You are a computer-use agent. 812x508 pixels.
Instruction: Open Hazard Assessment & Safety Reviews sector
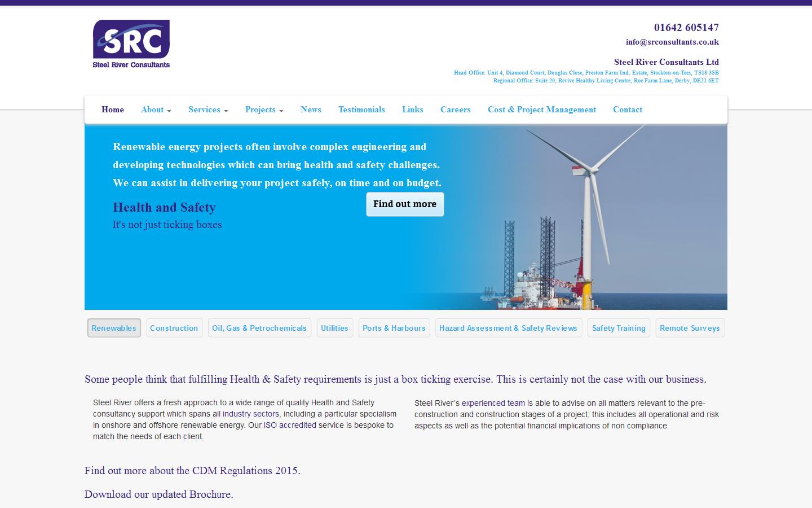click(x=508, y=328)
